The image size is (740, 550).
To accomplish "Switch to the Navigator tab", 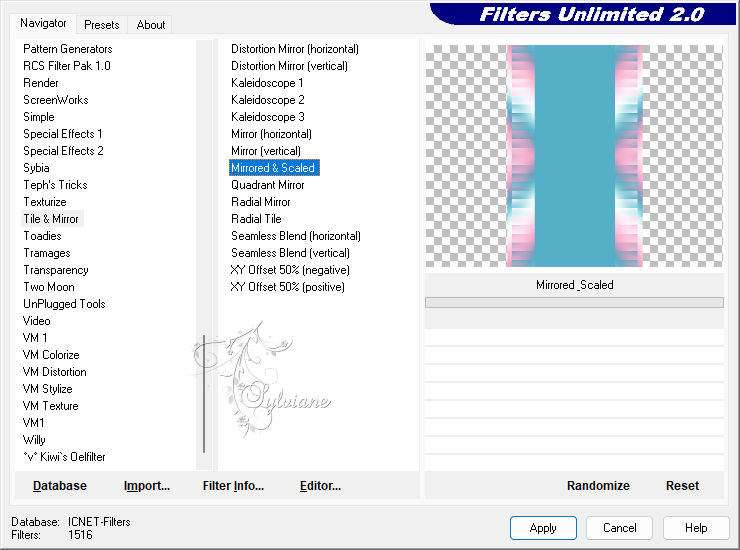I will (x=43, y=23).
